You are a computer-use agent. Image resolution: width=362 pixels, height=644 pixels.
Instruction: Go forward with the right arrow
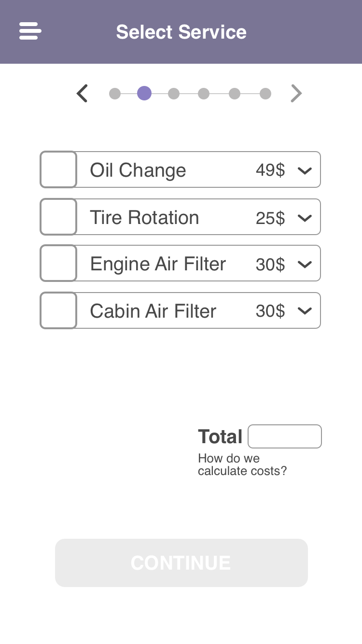[x=296, y=93]
